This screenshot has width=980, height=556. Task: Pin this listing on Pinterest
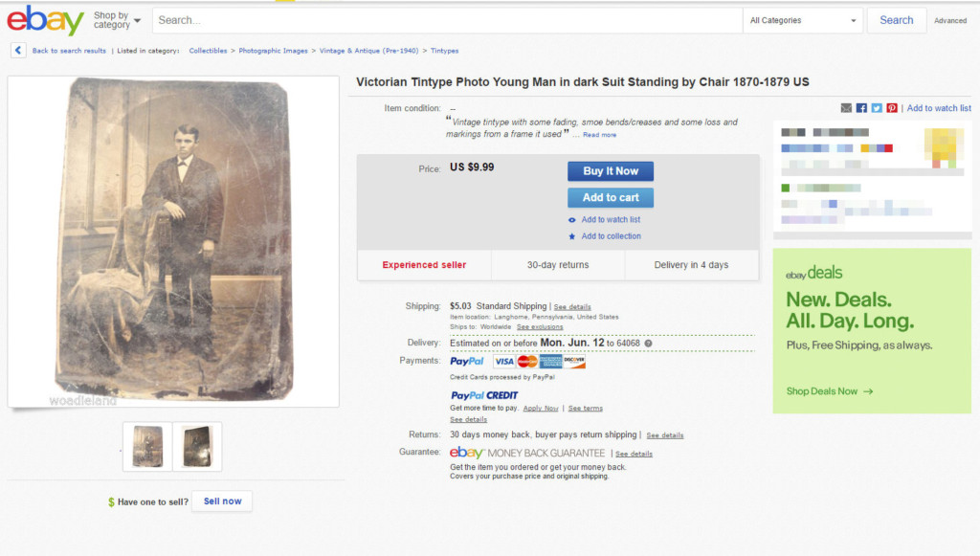tap(892, 108)
